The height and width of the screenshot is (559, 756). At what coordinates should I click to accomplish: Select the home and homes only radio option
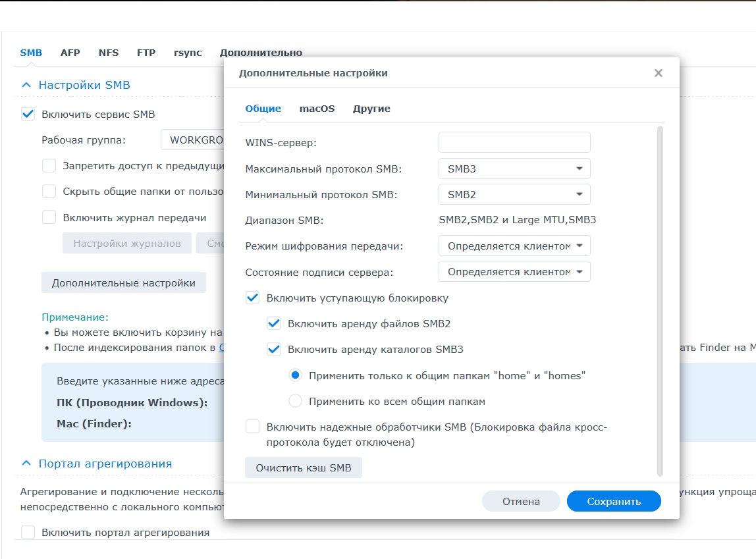tap(296, 375)
